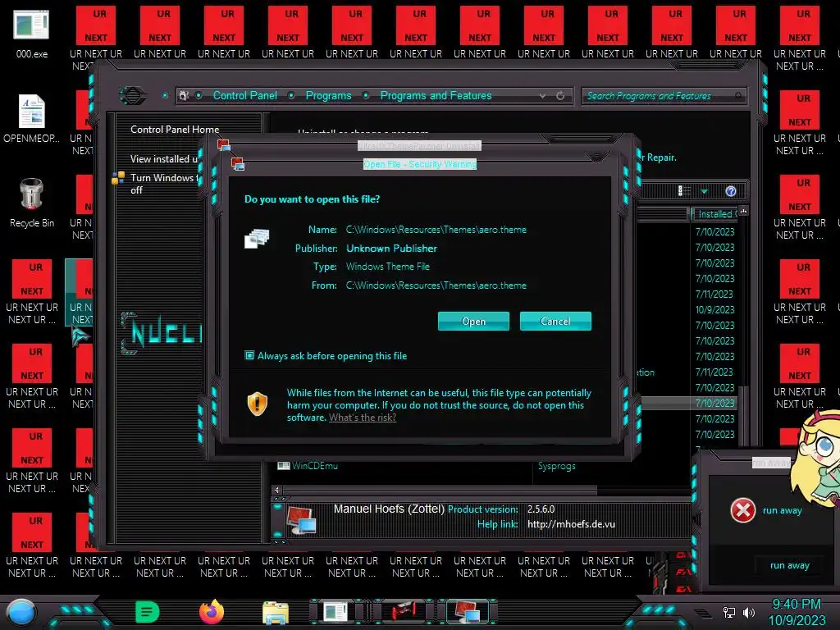Click the horizontal scrollbar left arrow
This screenshot has width=840, height=630.
click(x=276, y=491)
